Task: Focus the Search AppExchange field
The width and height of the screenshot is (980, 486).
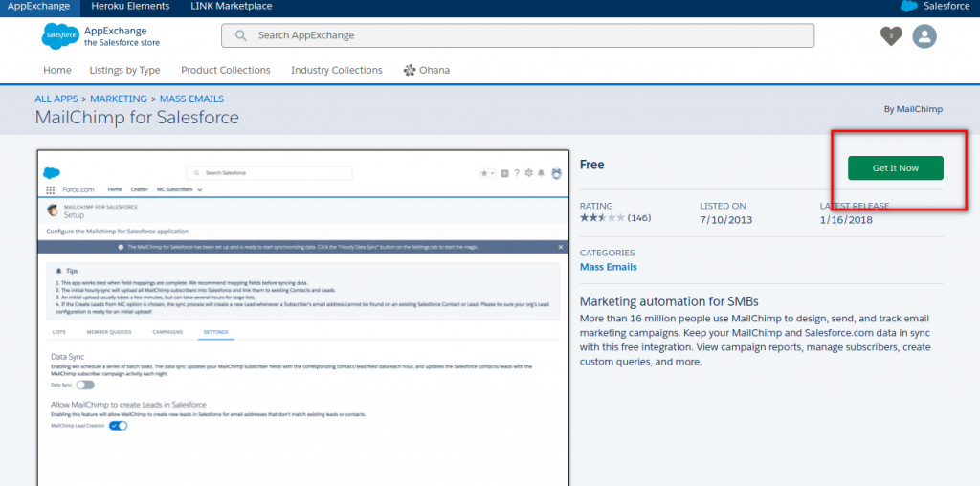Action: tap(518, 35)
